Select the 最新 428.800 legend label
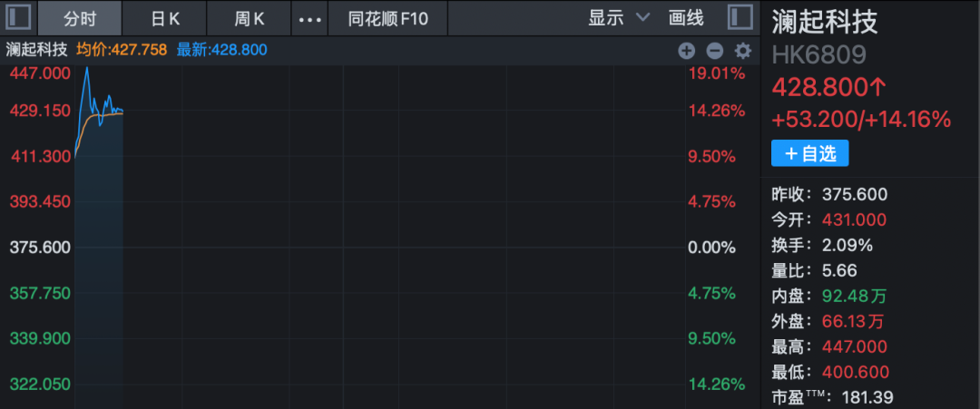 point(222,50)
